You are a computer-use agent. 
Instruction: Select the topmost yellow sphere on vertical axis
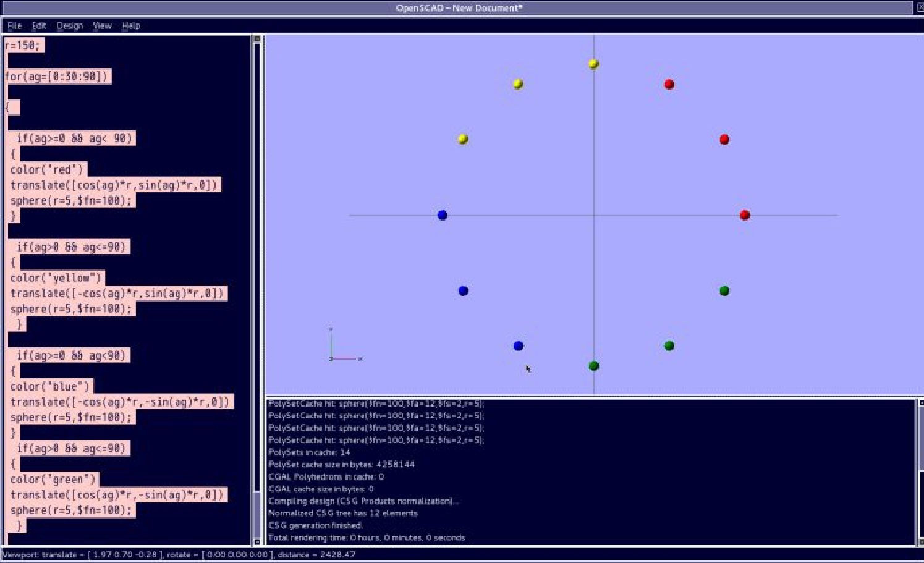[x=593, y=64]
